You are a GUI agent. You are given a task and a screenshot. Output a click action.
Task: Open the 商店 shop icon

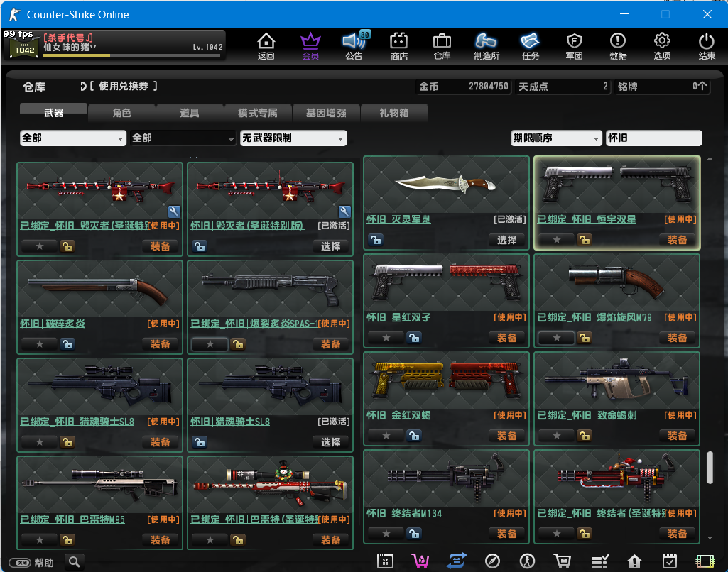click(x=399, y=46)
